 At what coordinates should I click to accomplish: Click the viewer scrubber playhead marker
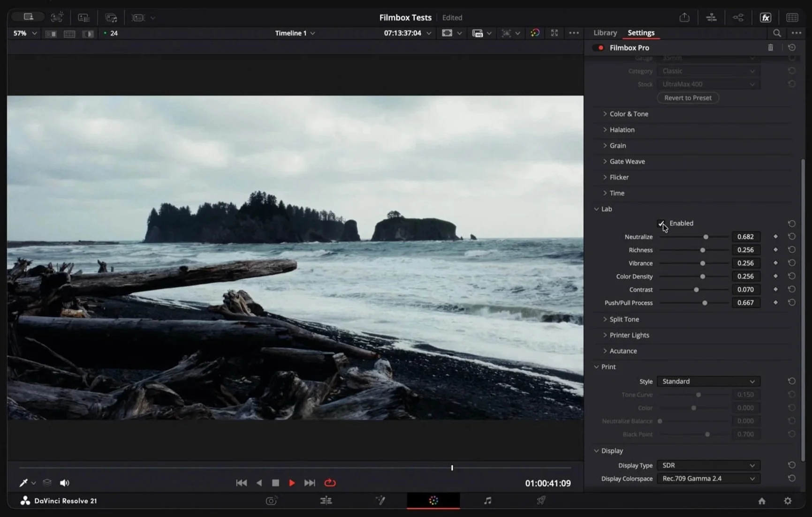point(452,468)
